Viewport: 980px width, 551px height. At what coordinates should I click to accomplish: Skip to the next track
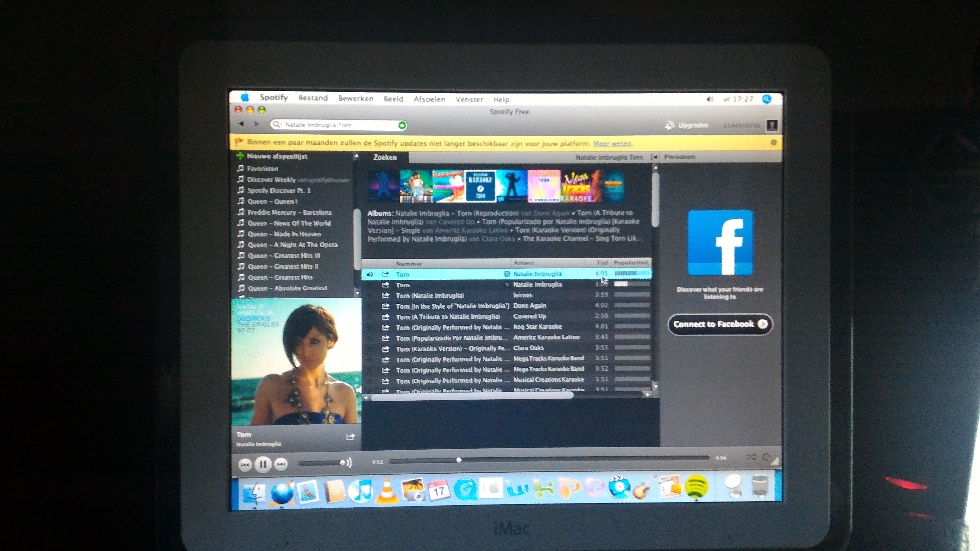[281, 464]
